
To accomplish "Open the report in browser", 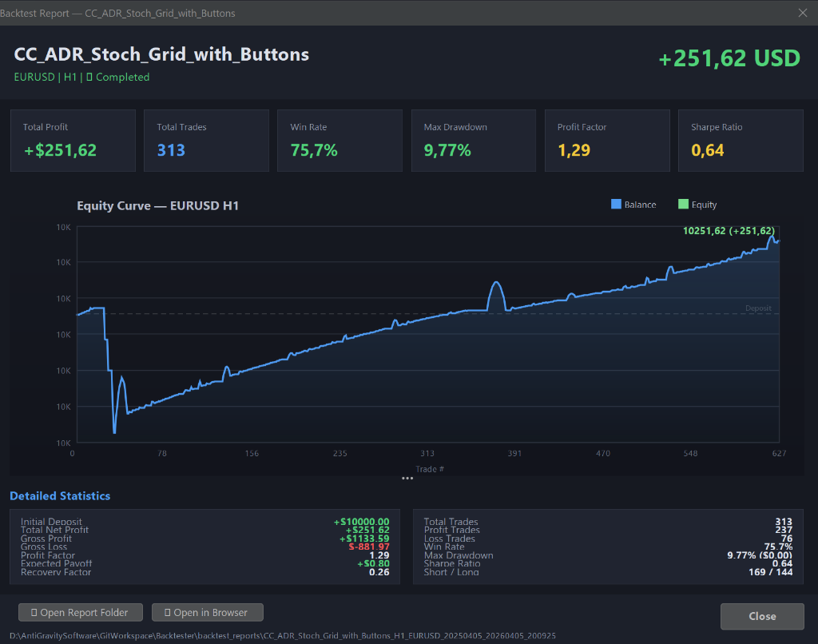I will 207,612.
